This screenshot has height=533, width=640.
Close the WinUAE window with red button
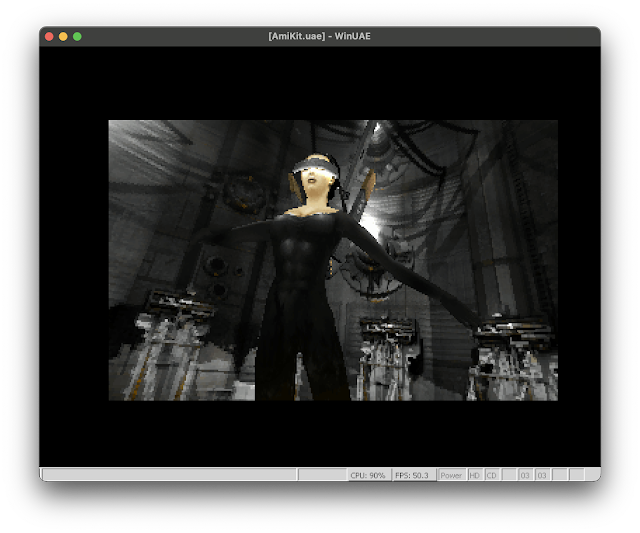(x=49, y=37)
